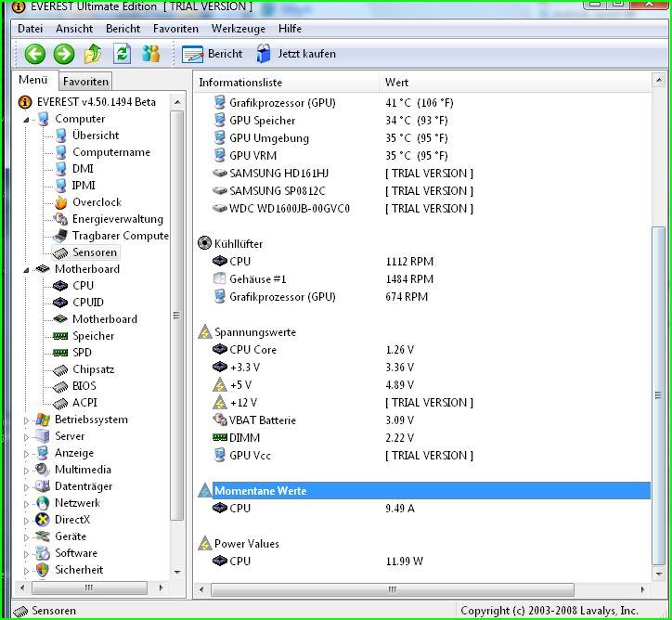
Task: Select Übersicht in the tree
Action: pyautogui.click(x=96, y=136)
